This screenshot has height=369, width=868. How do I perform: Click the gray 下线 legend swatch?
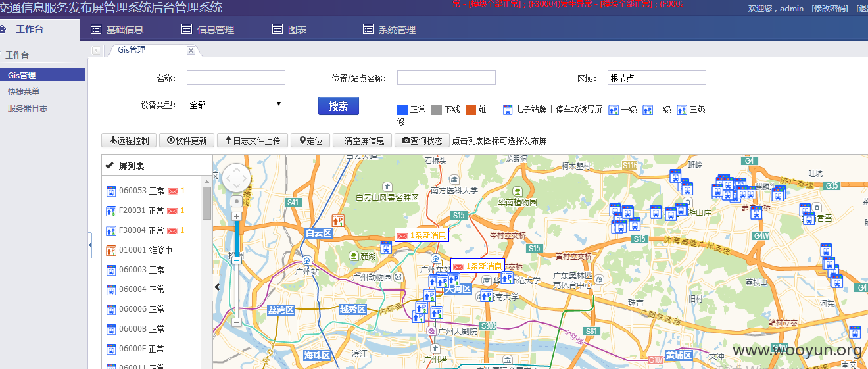437,110
